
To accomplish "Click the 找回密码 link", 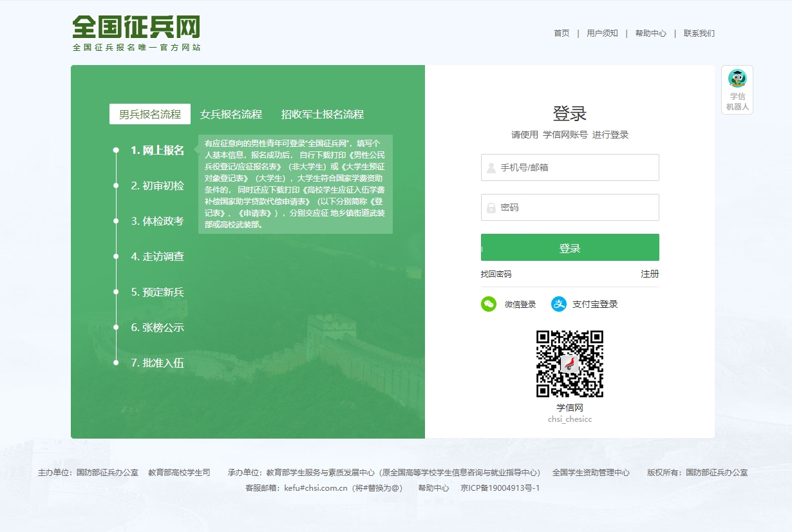I will (496, 274).
